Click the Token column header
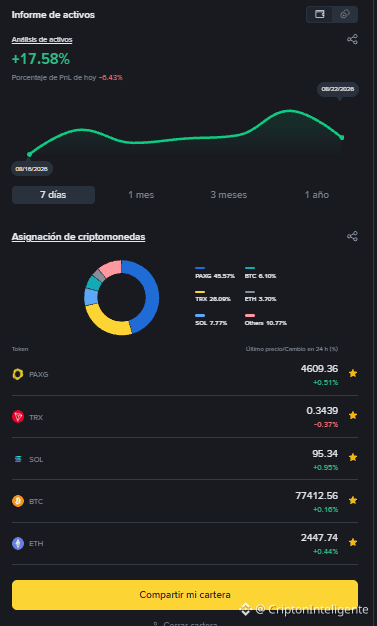Screen dimensions: 377x626 point(20,349)
